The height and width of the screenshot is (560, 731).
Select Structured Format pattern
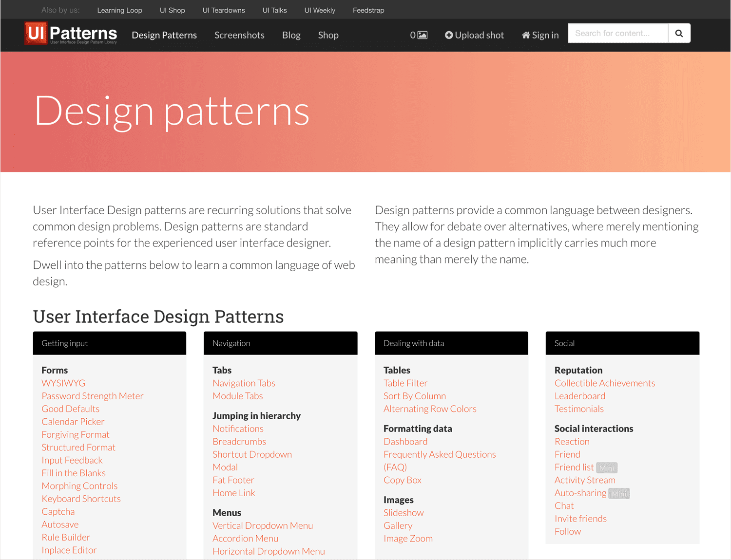[78, 448]
